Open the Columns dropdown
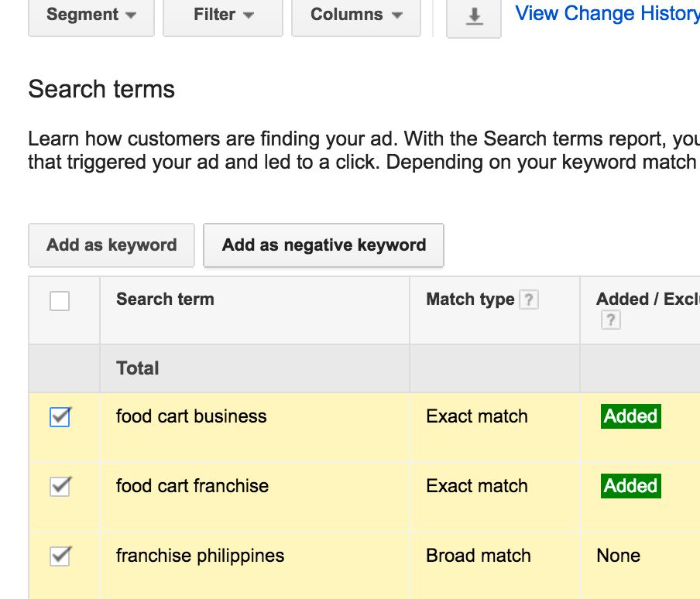This screenshot has height=599, width=700. pos(356,15)
